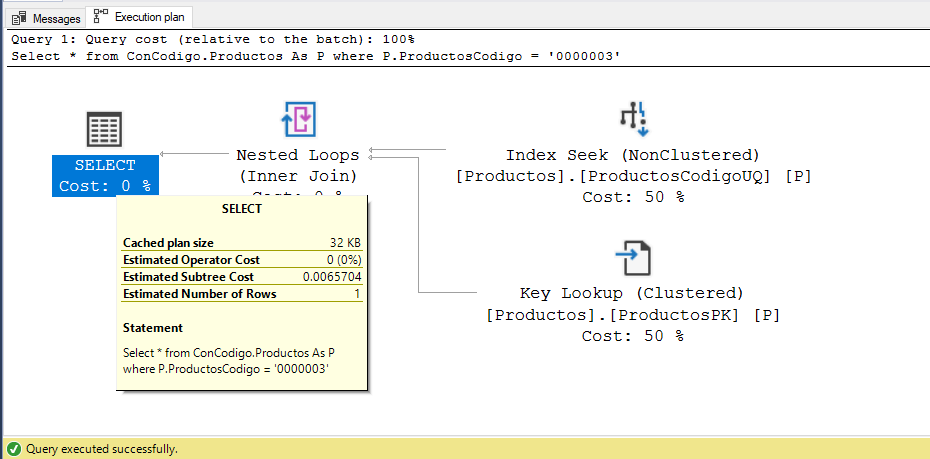The width and height of the screenshot is (930, 459).
Task: Click the Index Seek operator icon
Action: point(635,119)
